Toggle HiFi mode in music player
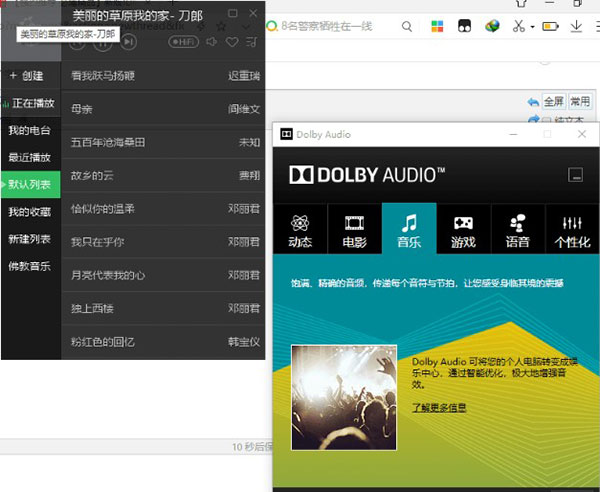Screen dimensions: 600x492 coord(184,42)
